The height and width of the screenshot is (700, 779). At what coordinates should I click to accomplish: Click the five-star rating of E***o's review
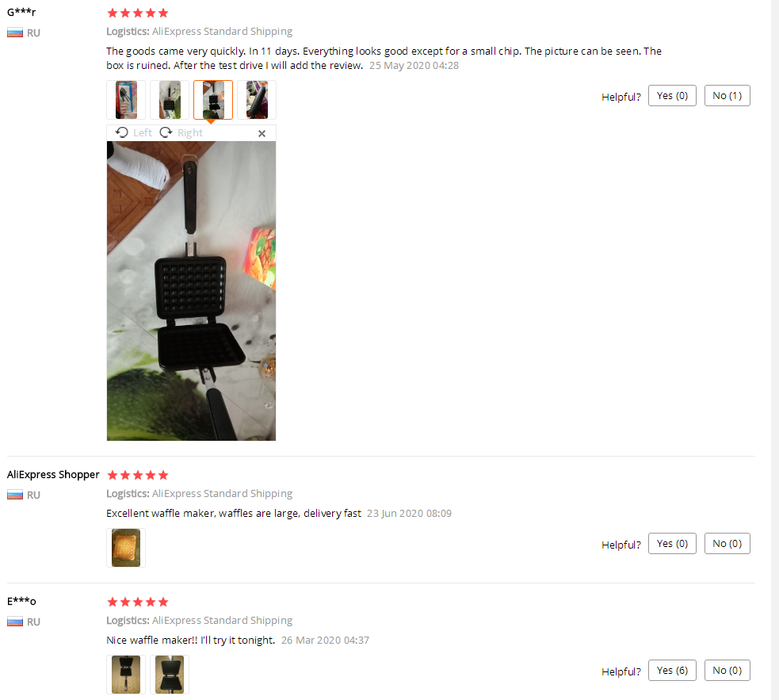click(138, 602)
